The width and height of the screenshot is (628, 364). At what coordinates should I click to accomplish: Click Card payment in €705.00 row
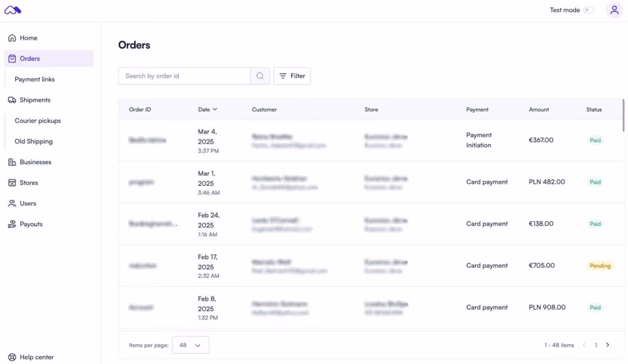[x=486, y=265]
